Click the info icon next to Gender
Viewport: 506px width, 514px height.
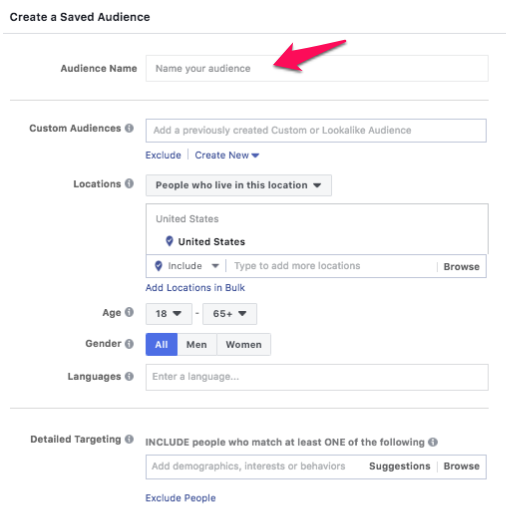tap(129, 344)
